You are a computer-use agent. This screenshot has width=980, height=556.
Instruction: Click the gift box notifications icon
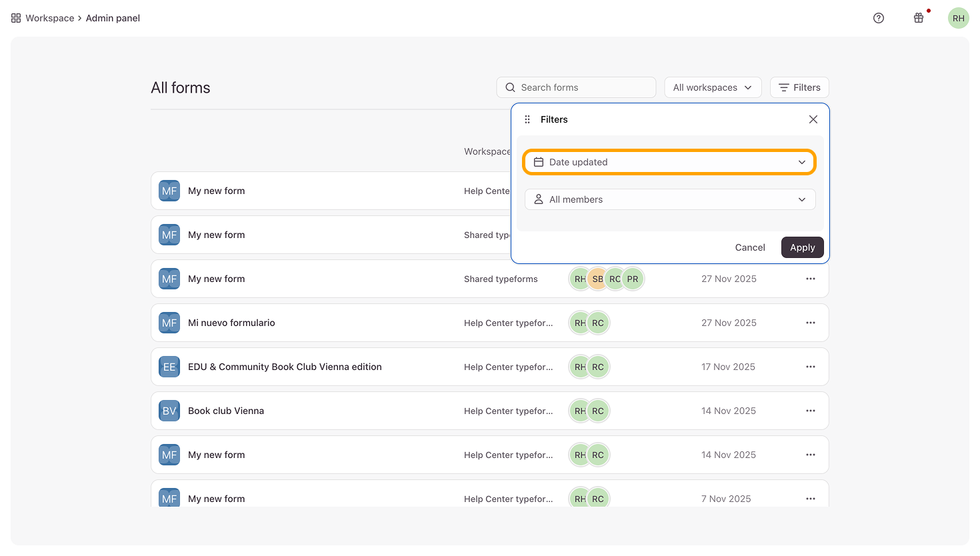[x=919, y=18]
